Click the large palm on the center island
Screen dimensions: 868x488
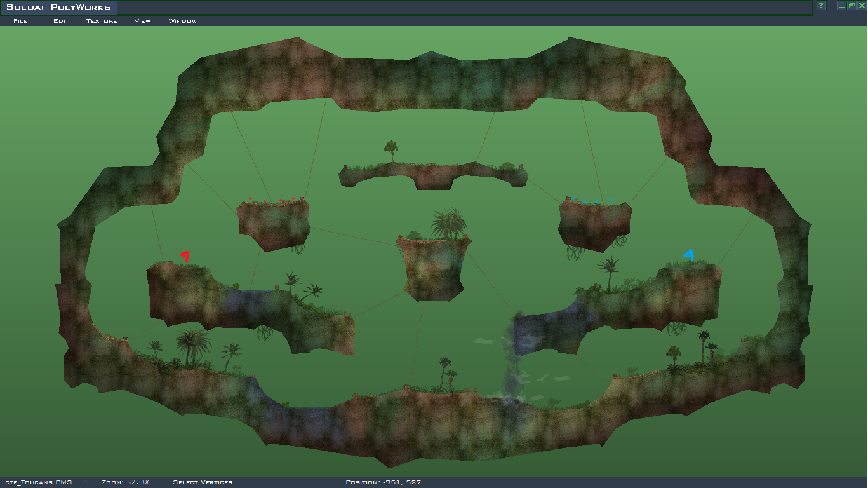coord(449,223)
